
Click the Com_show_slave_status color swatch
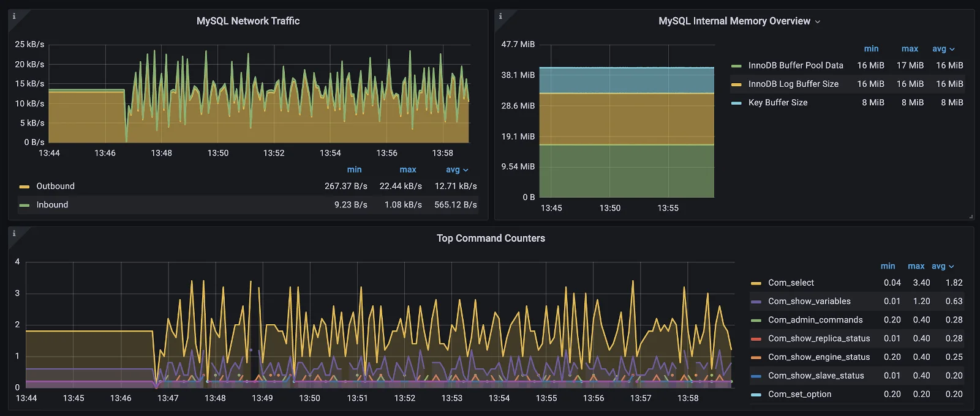coord(756,376)
